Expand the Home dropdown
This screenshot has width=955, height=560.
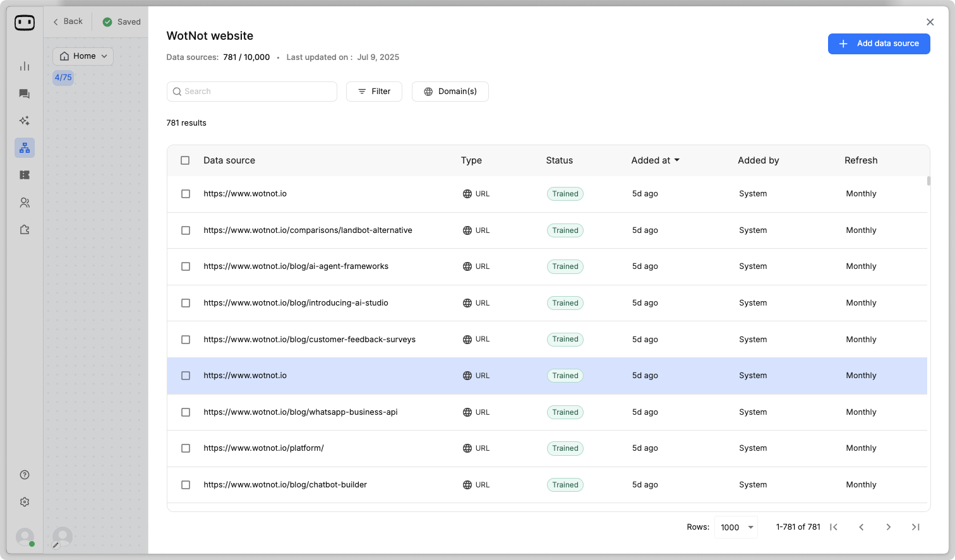point(83,56)
